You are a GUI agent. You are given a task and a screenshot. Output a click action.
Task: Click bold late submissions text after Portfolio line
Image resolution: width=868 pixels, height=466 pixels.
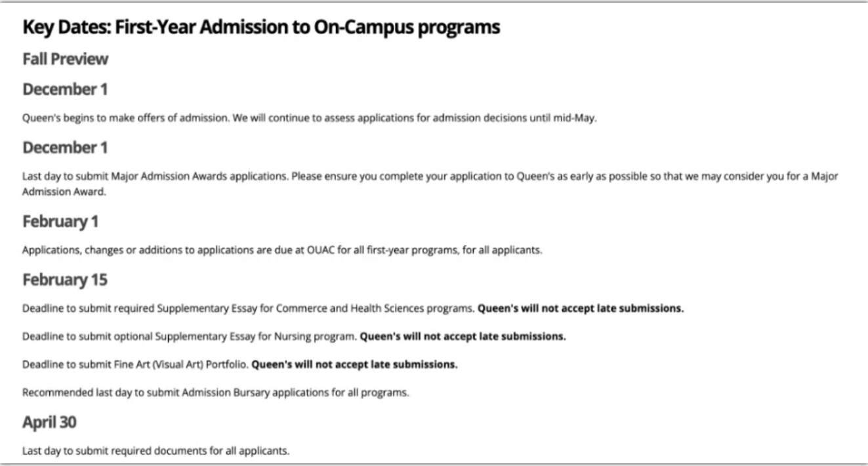[354, 364]
